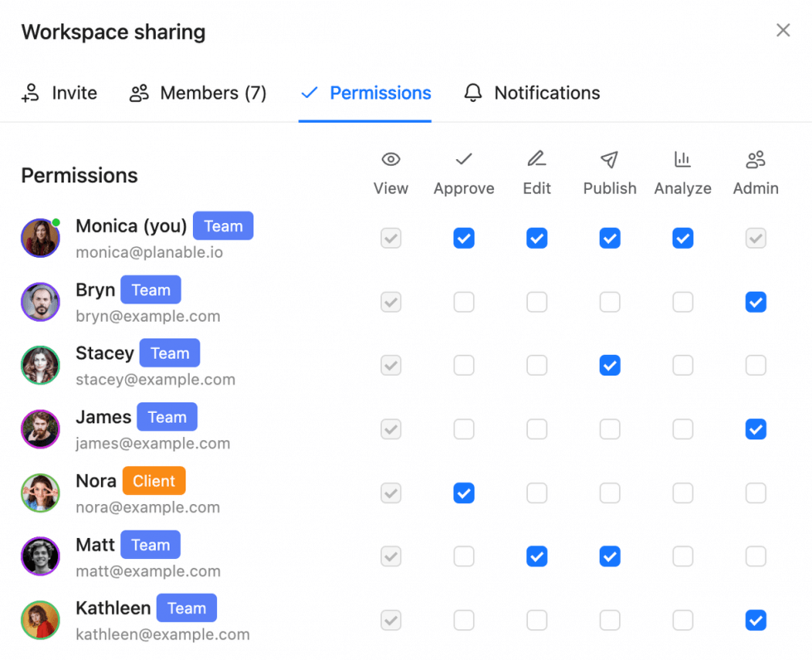Enable James's Analyze permission
Image resolution: width=812 pixels, height=660 pixels.
pos(682,429)
